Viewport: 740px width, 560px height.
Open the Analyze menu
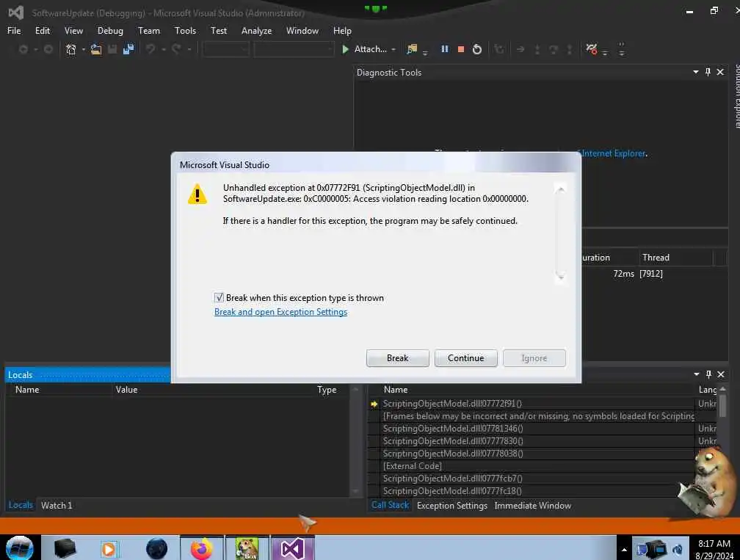[257, 31]
